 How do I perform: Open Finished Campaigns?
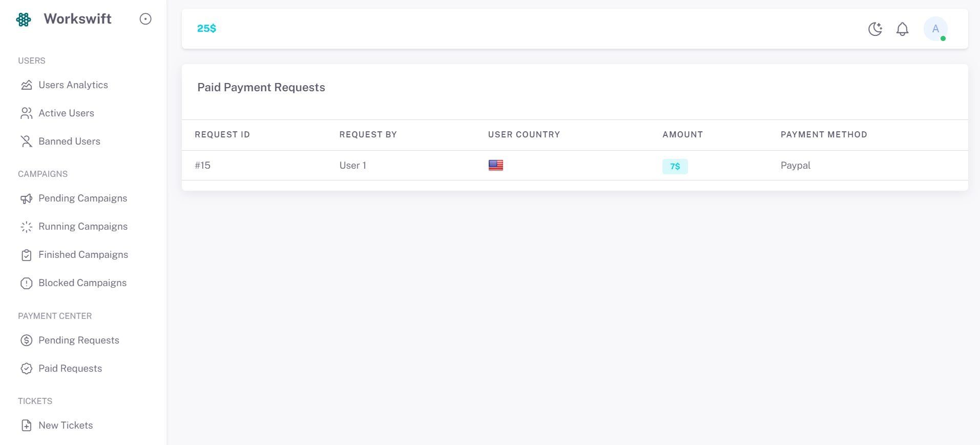pyautogui.click(x=83, y=255)
